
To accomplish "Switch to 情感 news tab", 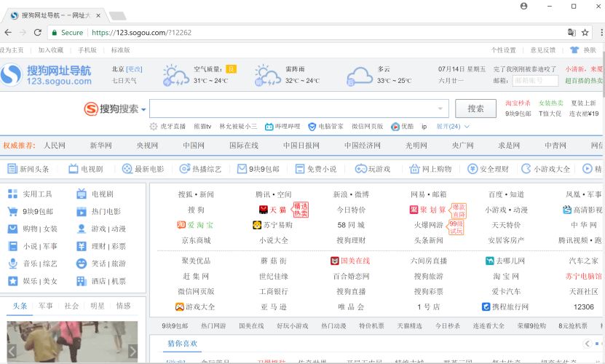I will click(124, 306).
